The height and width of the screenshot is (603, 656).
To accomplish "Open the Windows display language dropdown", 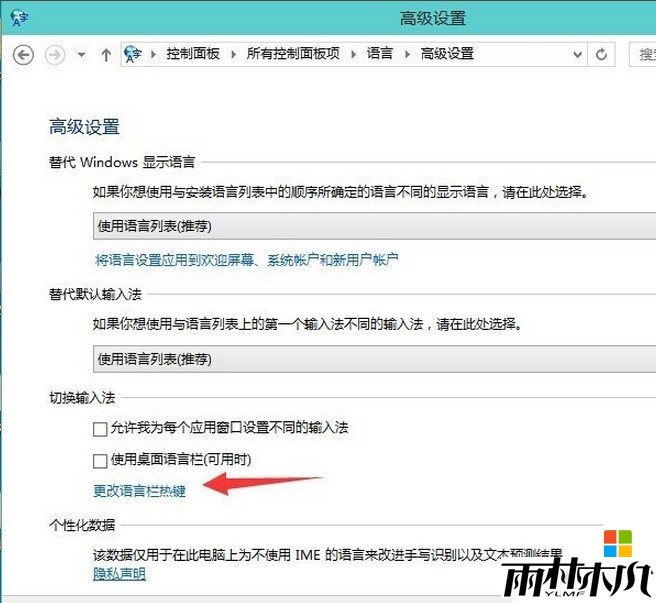I will coord(374,226).
